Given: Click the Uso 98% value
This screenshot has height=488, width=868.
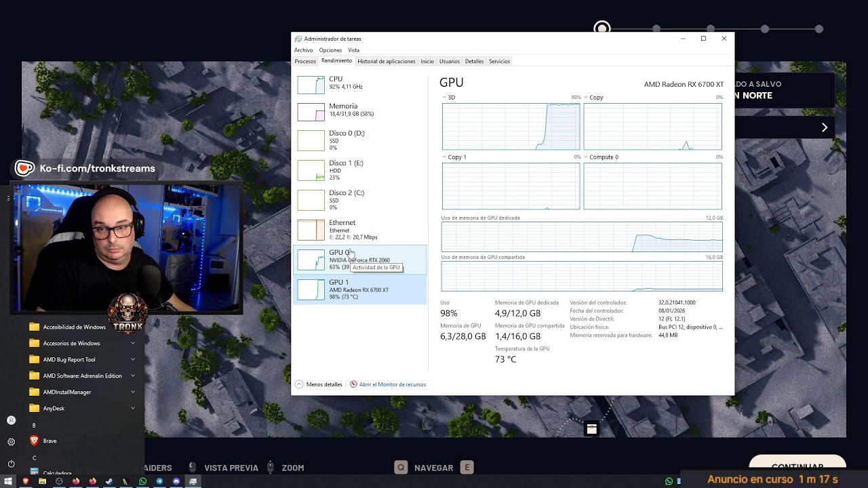Looking at the screenshot, I should pyautogui.click(x=449, y=313).
